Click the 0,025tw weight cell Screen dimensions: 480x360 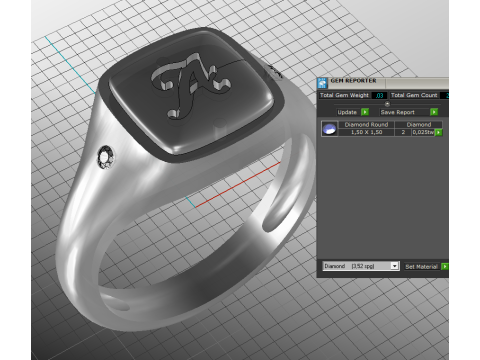click(423, 132)
